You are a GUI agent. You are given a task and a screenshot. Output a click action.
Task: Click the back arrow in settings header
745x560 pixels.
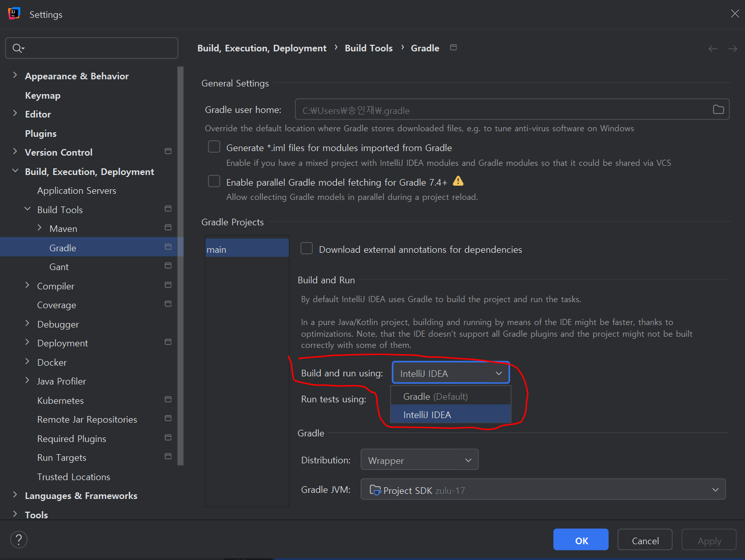click(713, 49)
